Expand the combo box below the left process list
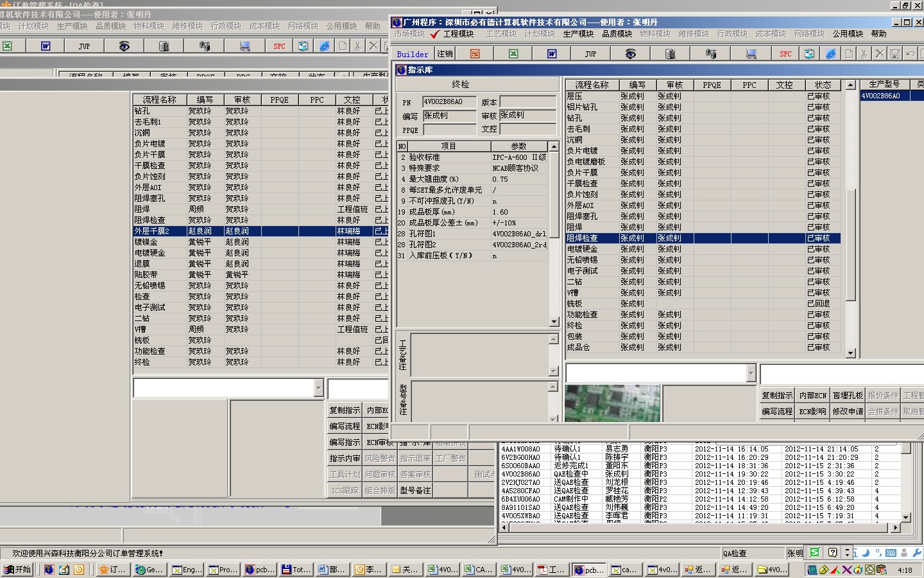 [318, 388]
